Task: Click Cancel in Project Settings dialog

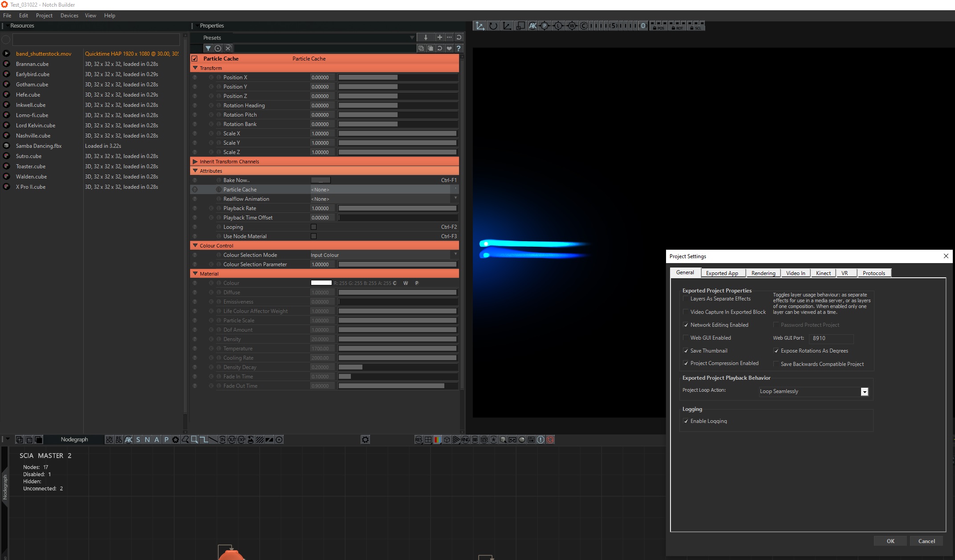Action: (x=927, y=541)
